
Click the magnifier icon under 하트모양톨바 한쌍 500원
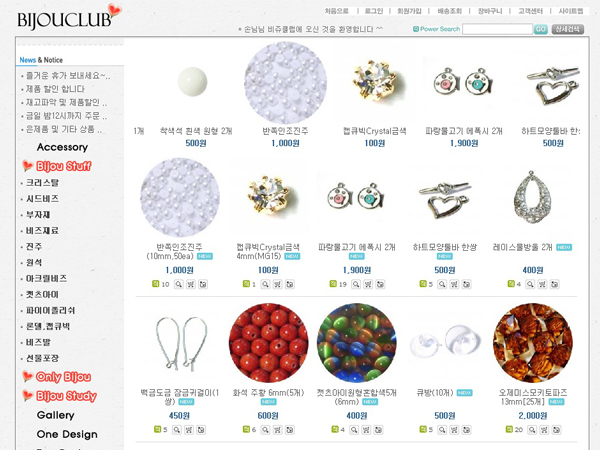[x=442, y=284]
